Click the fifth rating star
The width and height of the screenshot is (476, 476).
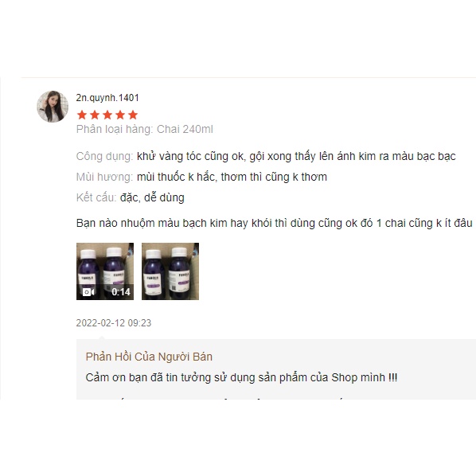click(133, 115)
